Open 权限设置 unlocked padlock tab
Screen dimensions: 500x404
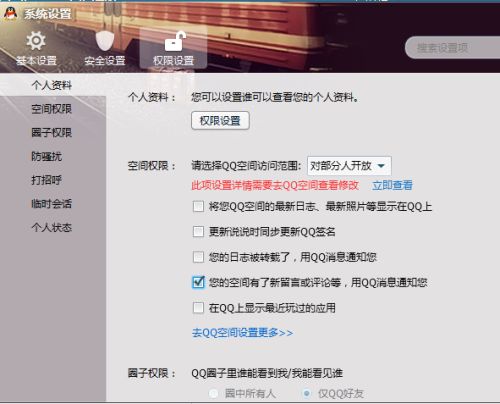173,49
